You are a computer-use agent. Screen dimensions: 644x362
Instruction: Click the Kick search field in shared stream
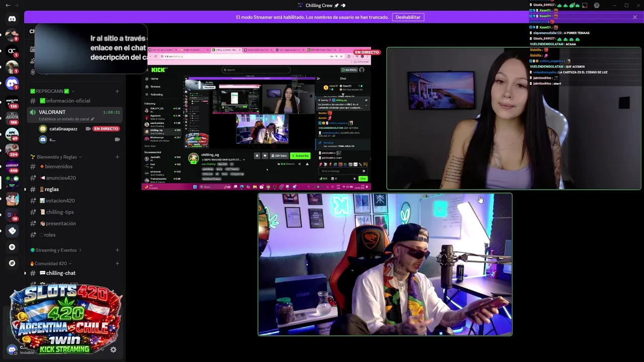pyautogui.click(x=257, y=70)
